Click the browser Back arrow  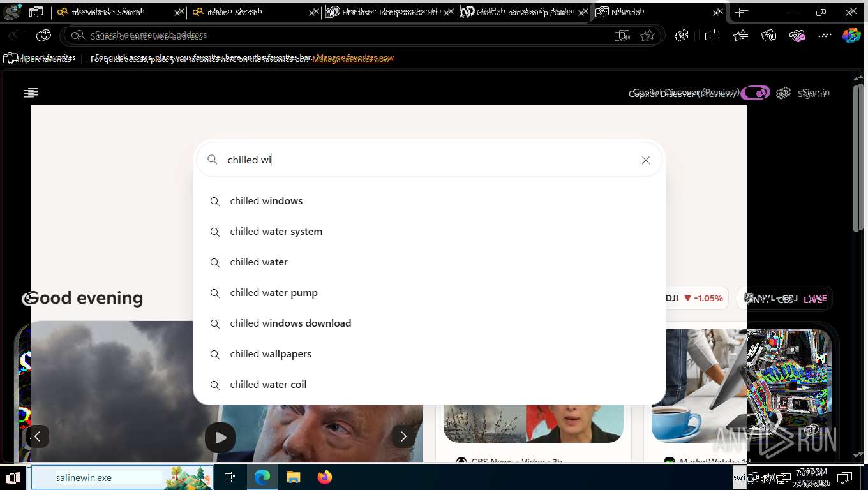(x=16, y=36)
